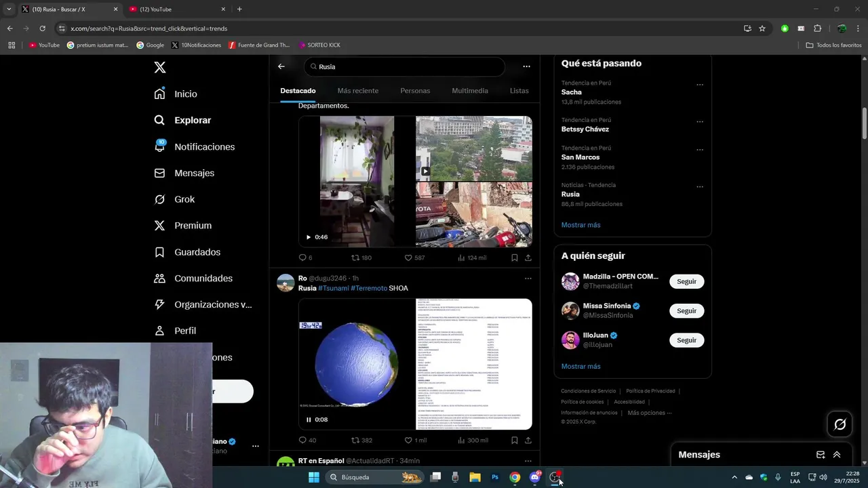Share the post with 124 mil views
Viewport: 868px width, 488px height.
528,258
